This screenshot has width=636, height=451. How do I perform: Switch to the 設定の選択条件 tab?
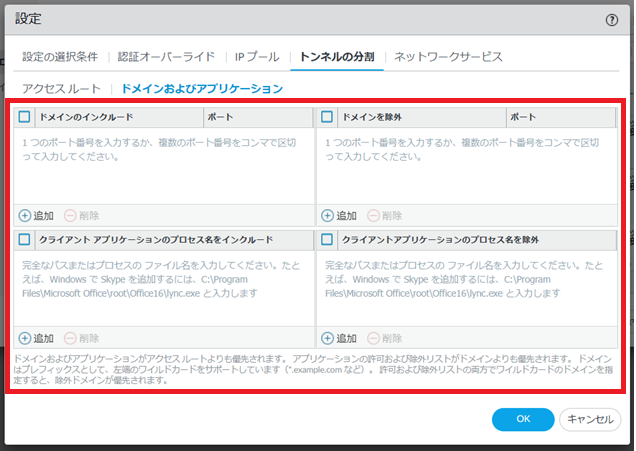pyautogui.click(x=60, y=57)
